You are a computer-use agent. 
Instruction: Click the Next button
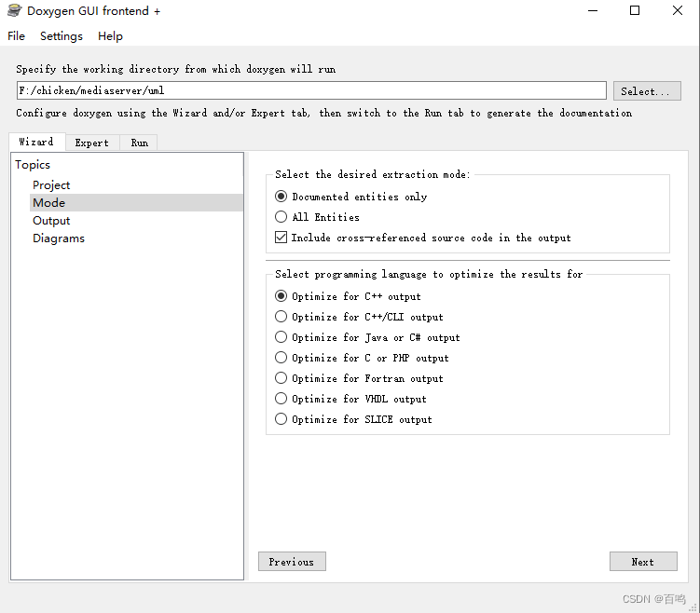[643, 561]
